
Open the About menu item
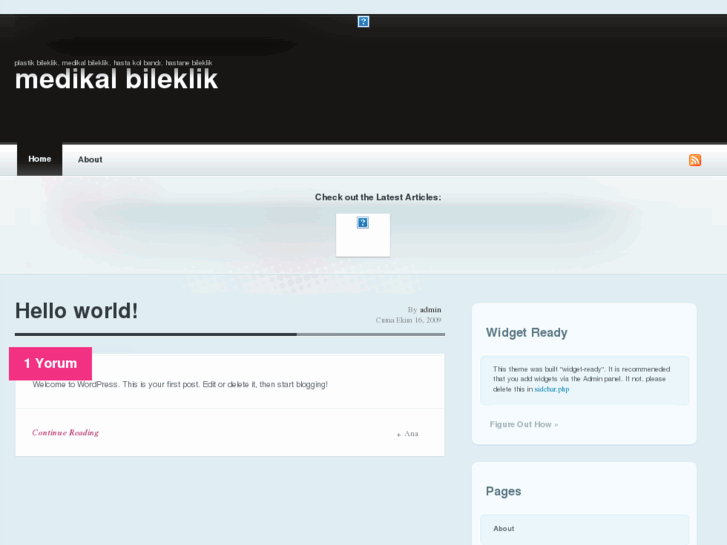click(90, 160)
